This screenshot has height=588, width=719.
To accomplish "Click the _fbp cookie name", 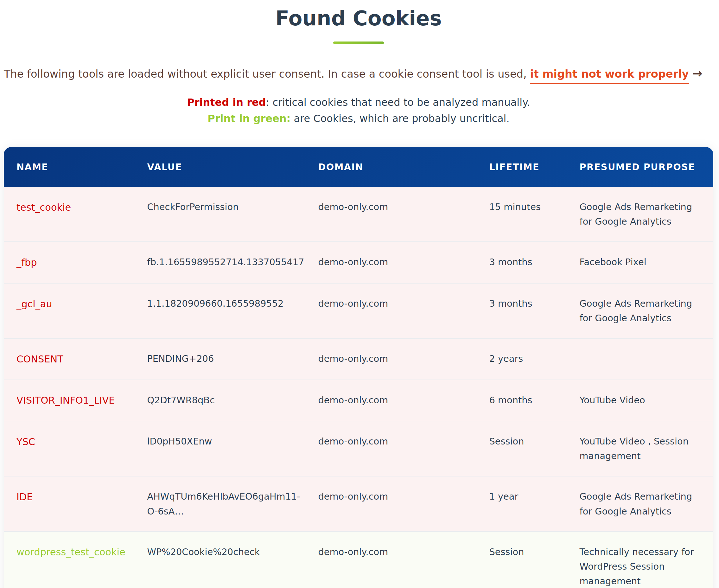I will tap(26, 263).
